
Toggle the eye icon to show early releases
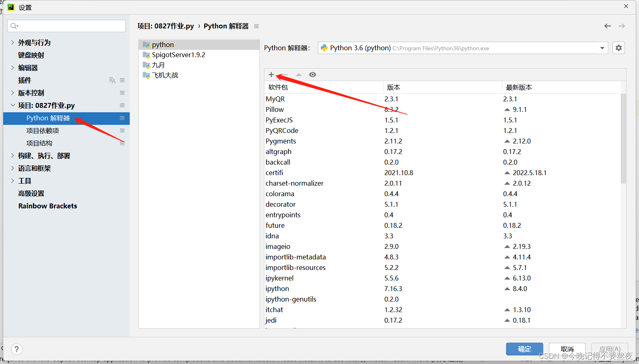coord(313,75)
